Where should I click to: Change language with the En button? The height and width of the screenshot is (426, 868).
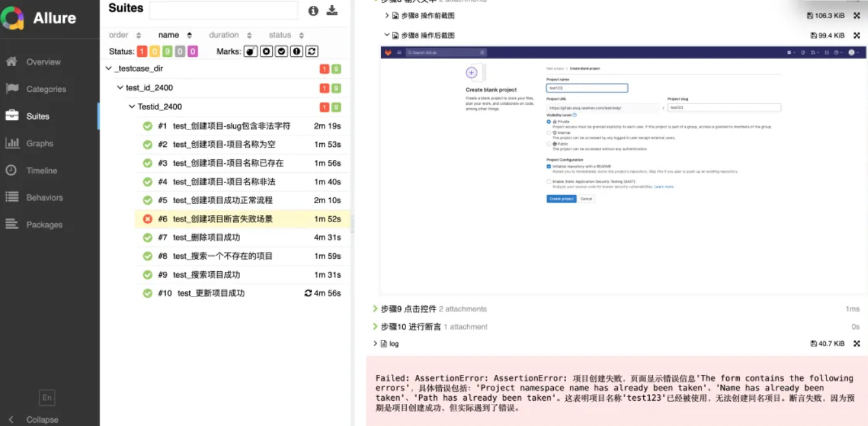point(47,398)
